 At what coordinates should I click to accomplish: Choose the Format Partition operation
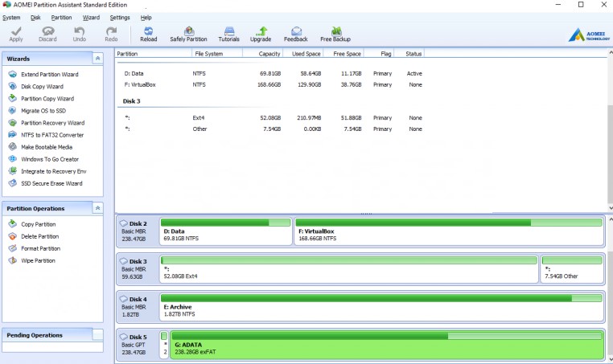(40, 248)
